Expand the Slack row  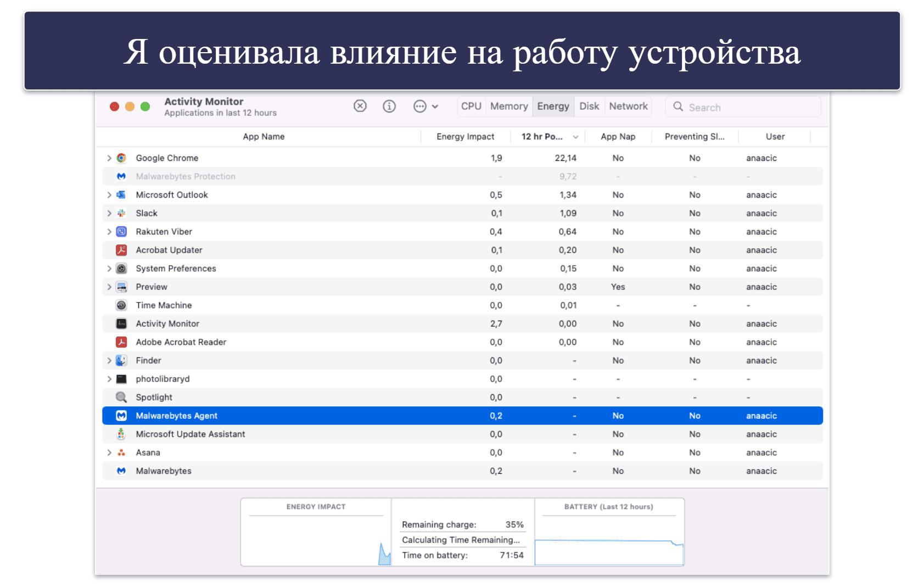click(109, 213)
